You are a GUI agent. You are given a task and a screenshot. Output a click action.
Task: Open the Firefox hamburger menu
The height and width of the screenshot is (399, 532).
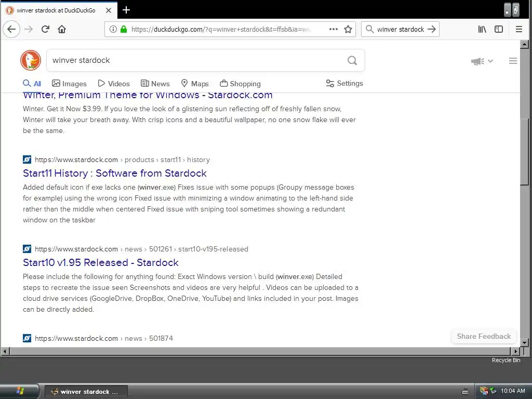(519, 29)
